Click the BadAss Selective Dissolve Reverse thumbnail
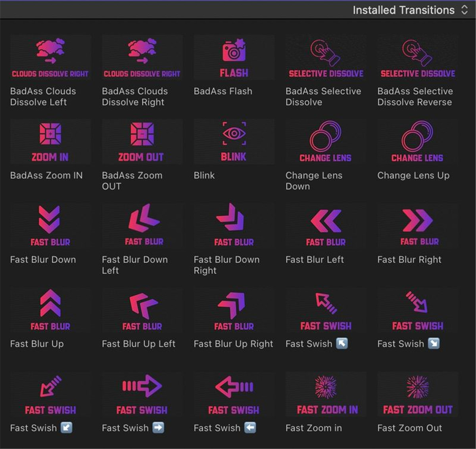Image resolution: width=476 pixels, height=449 pixels. [417, 58]
